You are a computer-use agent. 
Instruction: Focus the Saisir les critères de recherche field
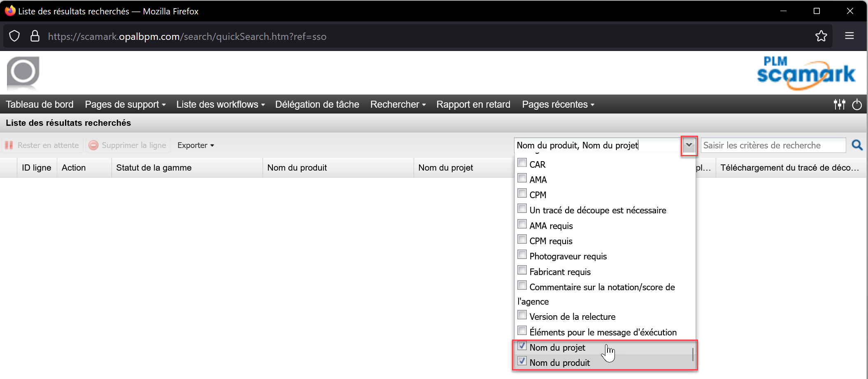773,145
